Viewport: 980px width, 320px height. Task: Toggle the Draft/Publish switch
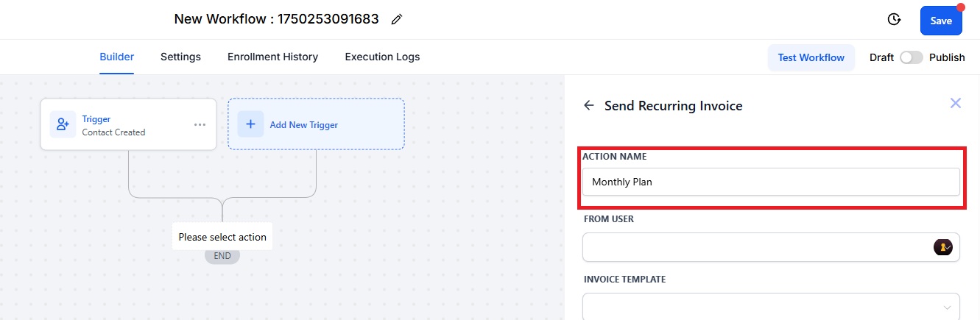coord(912,57)
